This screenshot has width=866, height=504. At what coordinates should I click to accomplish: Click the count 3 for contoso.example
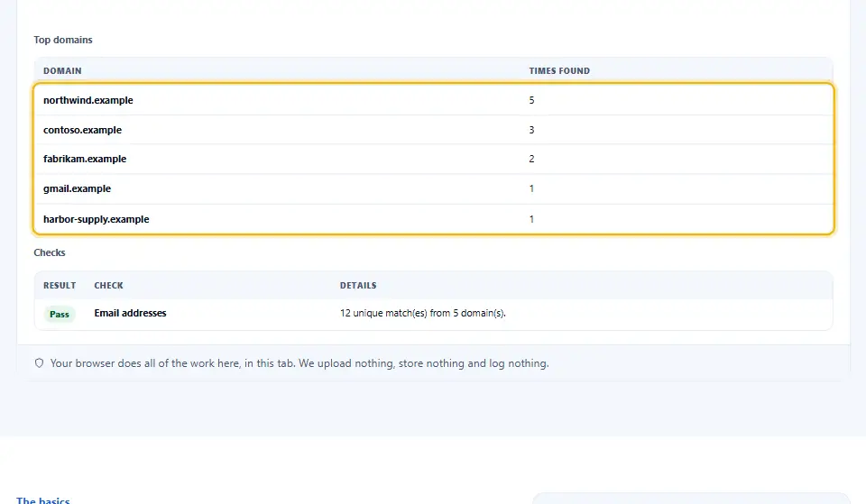point(531,130)
